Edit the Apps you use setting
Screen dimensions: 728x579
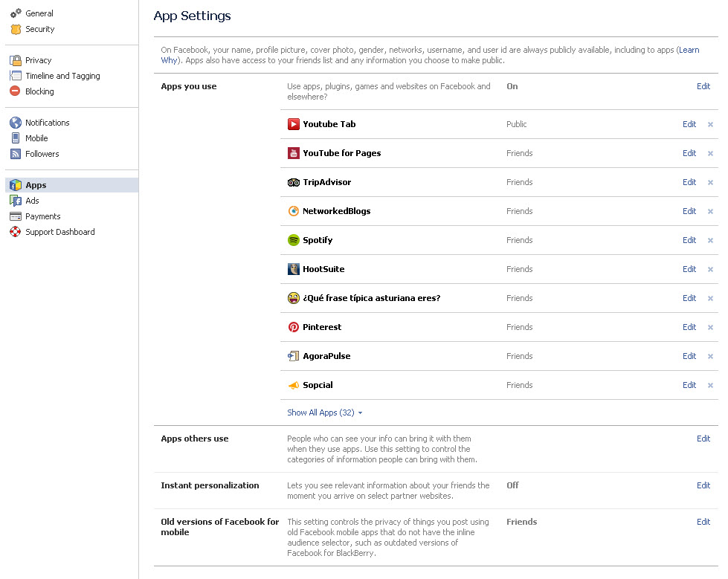click(x=703, y=86)
